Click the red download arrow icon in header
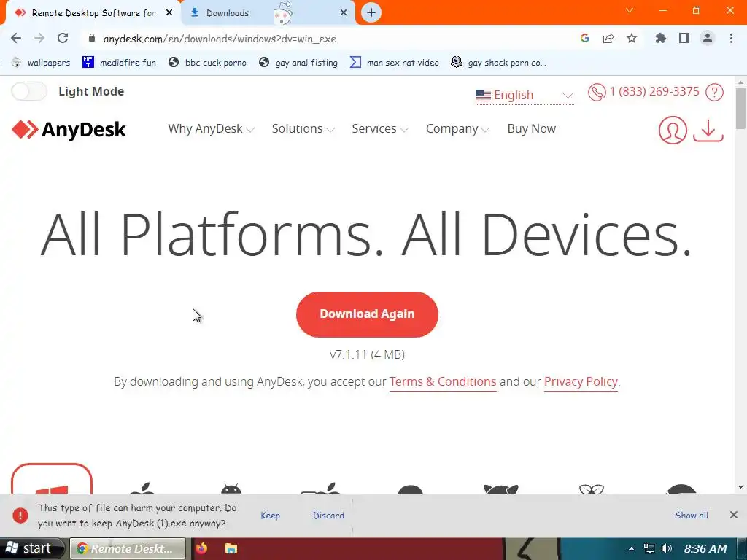 708,131
